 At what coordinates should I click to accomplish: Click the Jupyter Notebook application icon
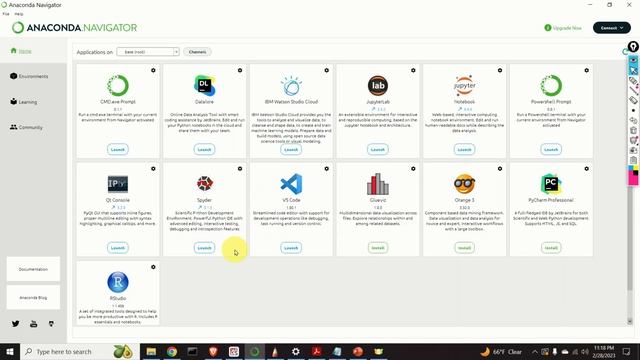464,86
